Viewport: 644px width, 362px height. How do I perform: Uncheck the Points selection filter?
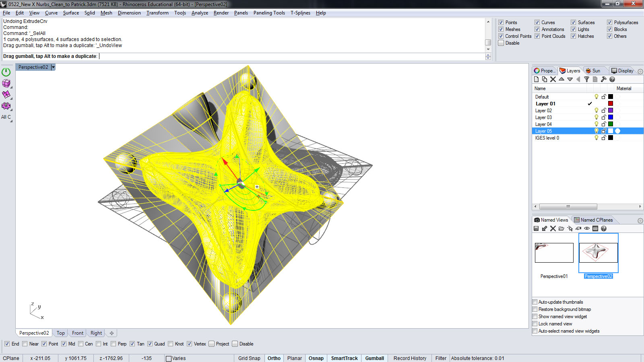click(x=501, y=23)
